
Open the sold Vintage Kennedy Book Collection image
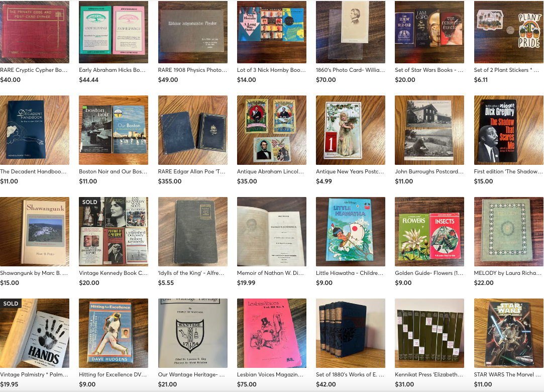[x=114, y=232]
